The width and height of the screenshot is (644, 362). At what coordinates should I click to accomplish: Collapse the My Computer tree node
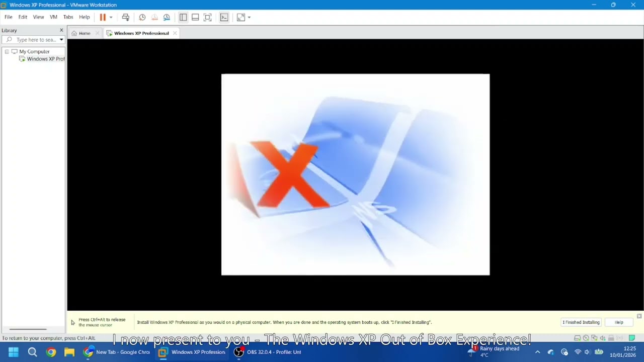tap(7, 52)
